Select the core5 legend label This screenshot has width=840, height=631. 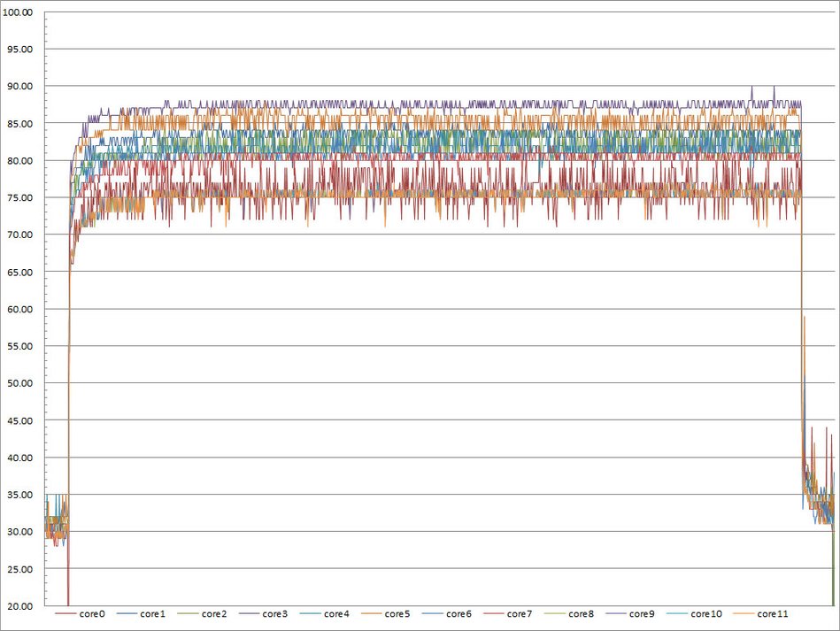(397, 614)
